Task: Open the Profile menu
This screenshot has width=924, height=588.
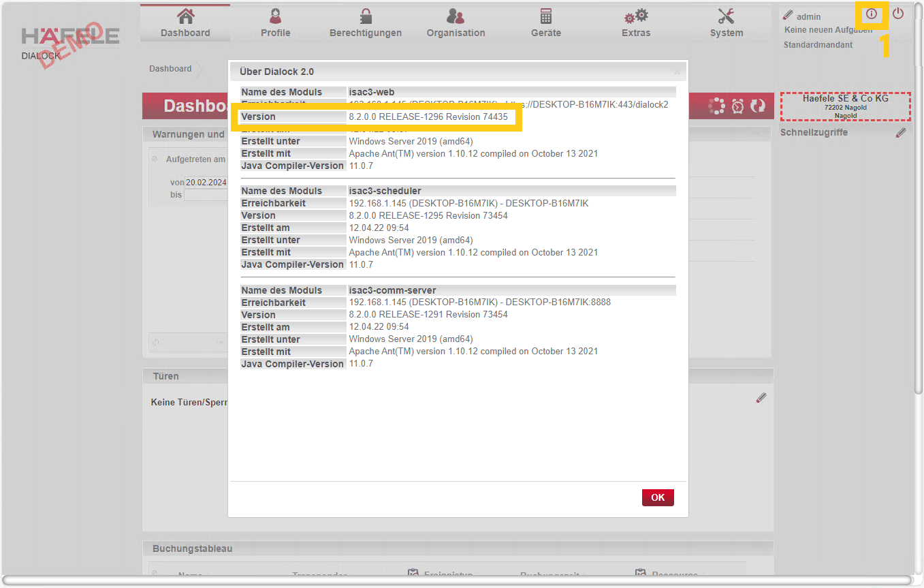Action: click(275, 23)
